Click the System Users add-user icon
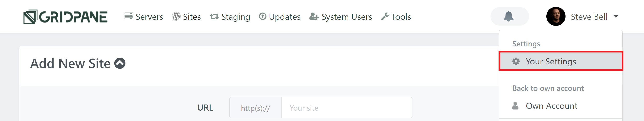This screenshot has width=644, height=121. click(314, 16)
